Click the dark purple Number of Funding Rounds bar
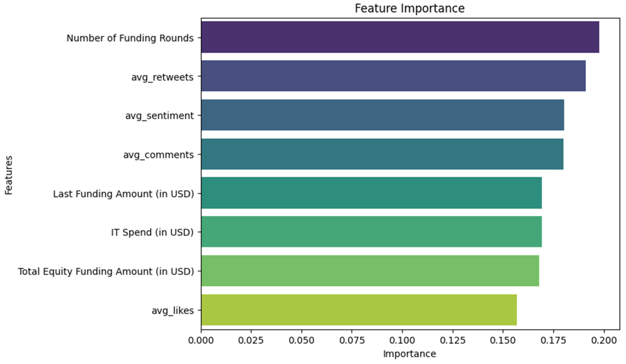This screenshot has width=626, height=364. point(400,37)
